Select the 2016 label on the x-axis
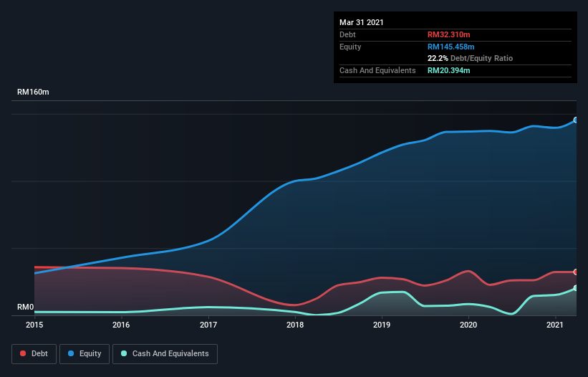This screenshot has height=377, width=588. click(x=121, y=325)
